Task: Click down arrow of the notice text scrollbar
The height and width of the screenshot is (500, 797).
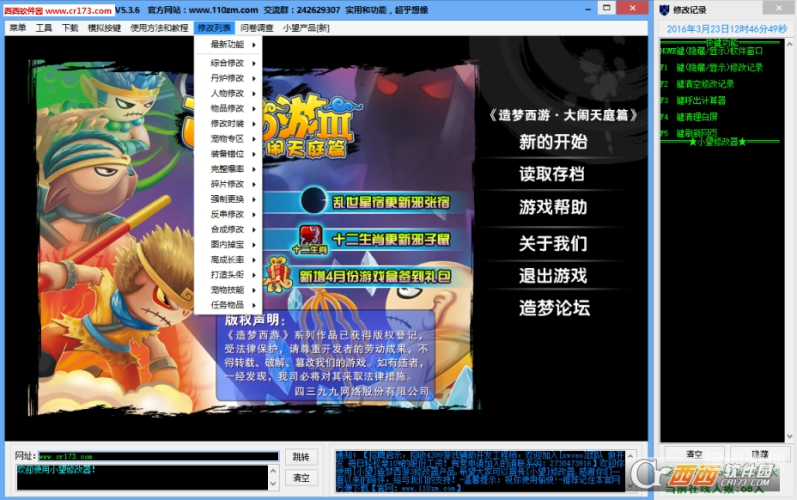Action: [x=630, y=487]
